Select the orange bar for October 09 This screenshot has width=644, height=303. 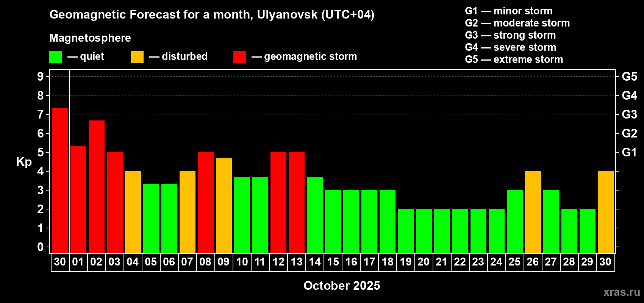click(224, 206)
